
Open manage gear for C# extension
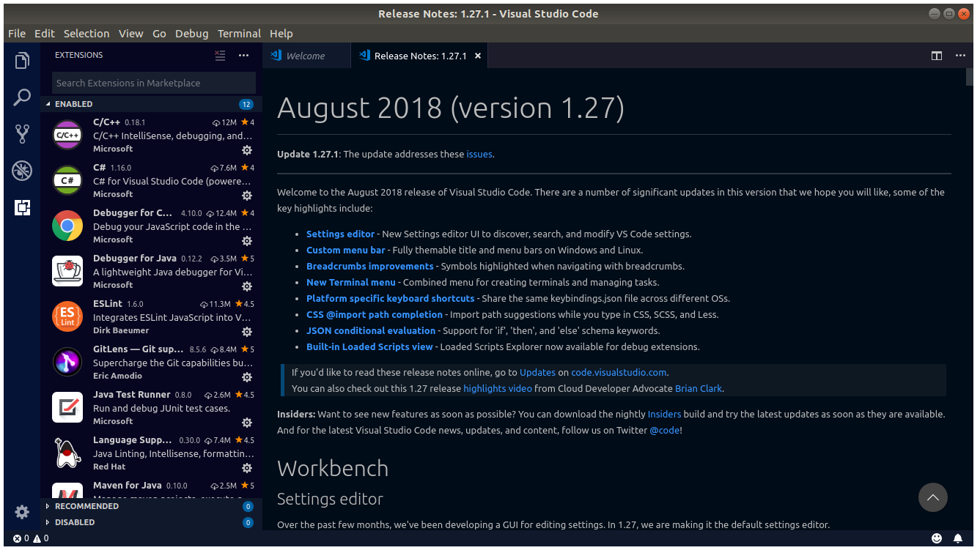247,196
